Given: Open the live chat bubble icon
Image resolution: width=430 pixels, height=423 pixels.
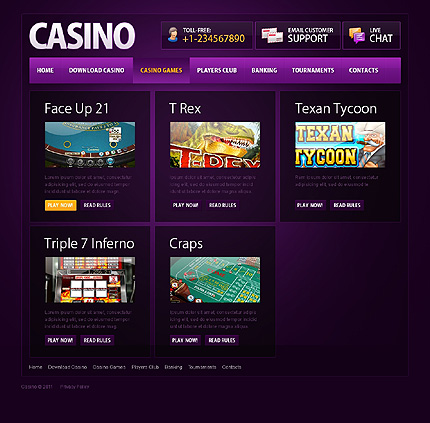Looking at the screenshot, I should [357, 35].
